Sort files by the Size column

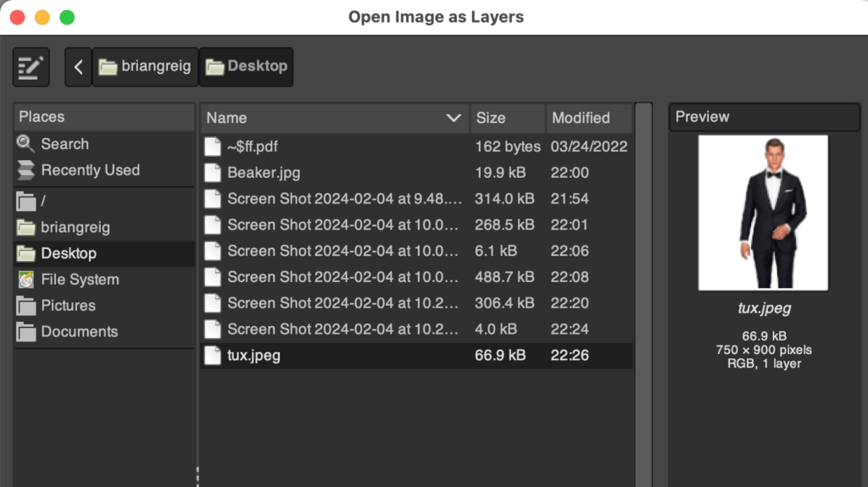(x=507, y=119)
